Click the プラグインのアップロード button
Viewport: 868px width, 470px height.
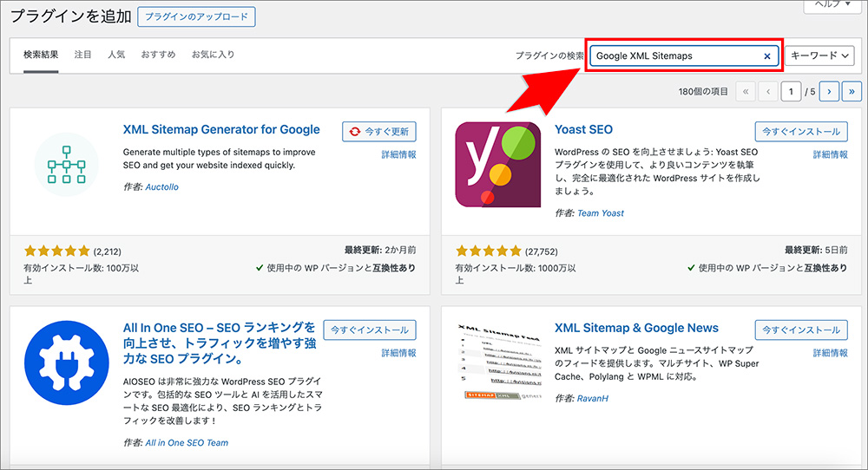[x=196, y=16]
